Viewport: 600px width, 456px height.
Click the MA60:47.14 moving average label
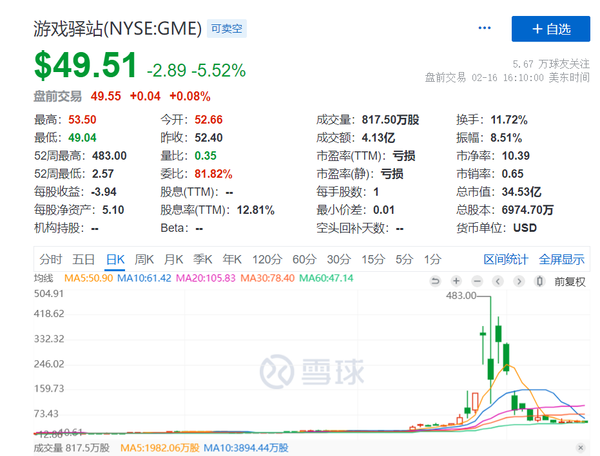(x=326, y=278)
